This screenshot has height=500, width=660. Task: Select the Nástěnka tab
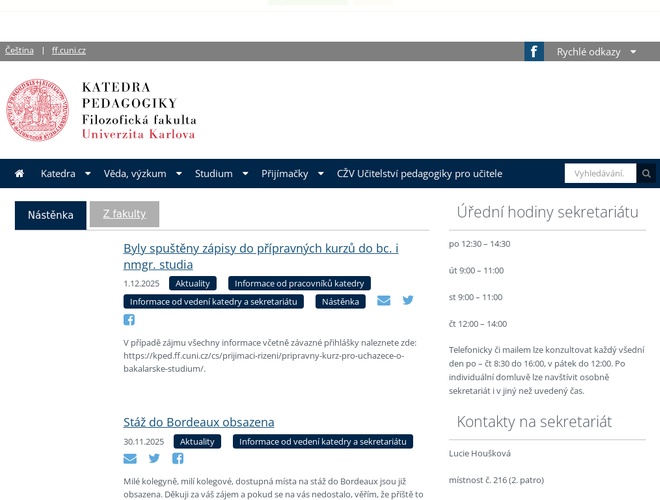50,215
